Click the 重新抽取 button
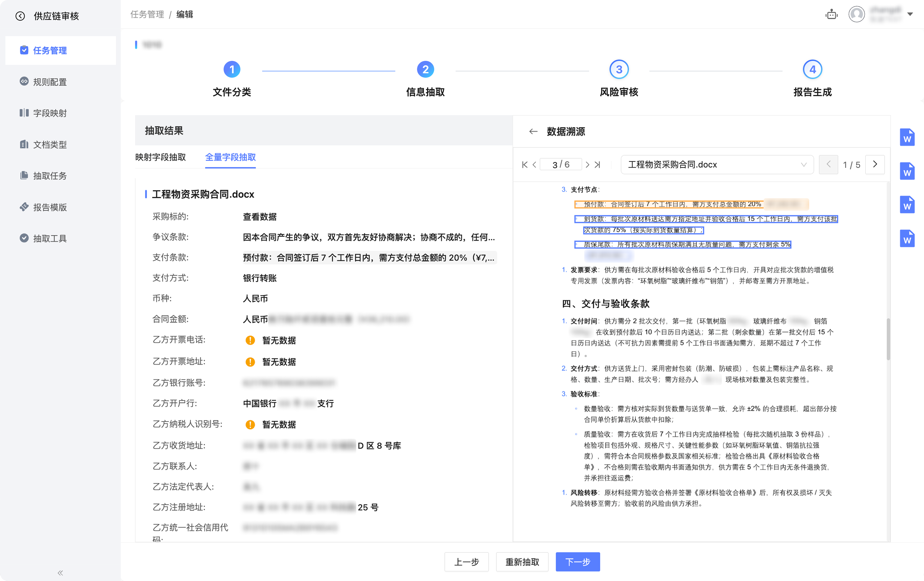Viewport: 924px width, 581px height. pyautogui.click(x=522, y=562)
